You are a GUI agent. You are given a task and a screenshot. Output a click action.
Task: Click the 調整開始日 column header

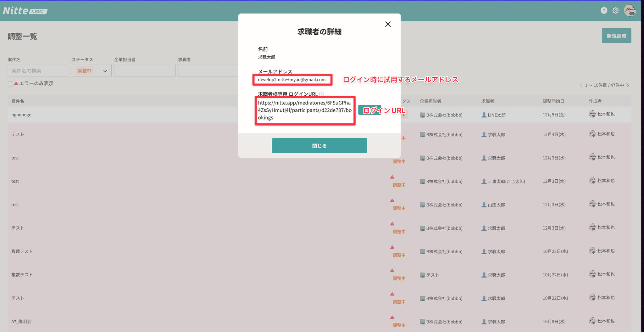(x=553, y=101)
